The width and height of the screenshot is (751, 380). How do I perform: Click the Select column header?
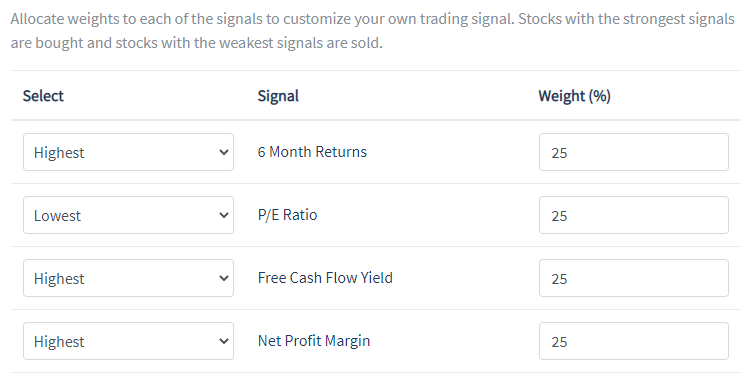[x=43, y=96]
